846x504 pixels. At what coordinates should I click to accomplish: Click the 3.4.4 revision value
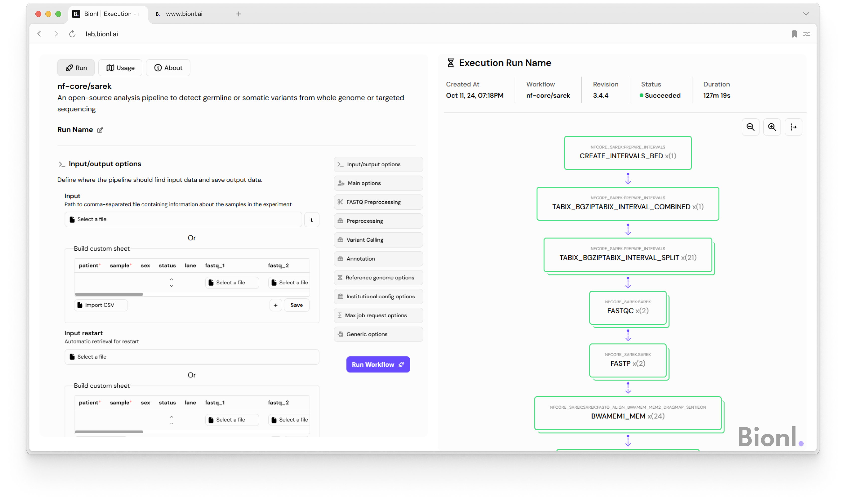(601, 96)
